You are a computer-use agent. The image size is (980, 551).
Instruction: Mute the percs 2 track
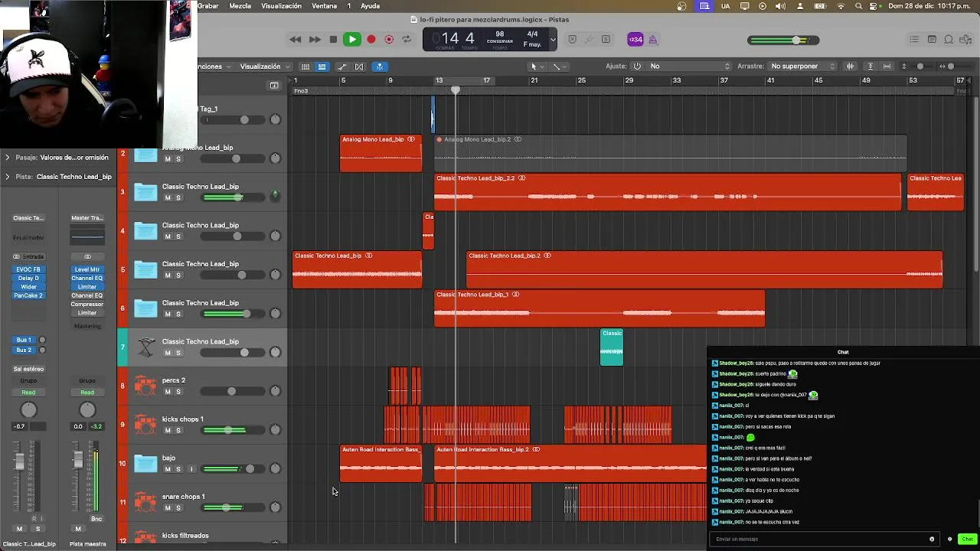[168, 392]
